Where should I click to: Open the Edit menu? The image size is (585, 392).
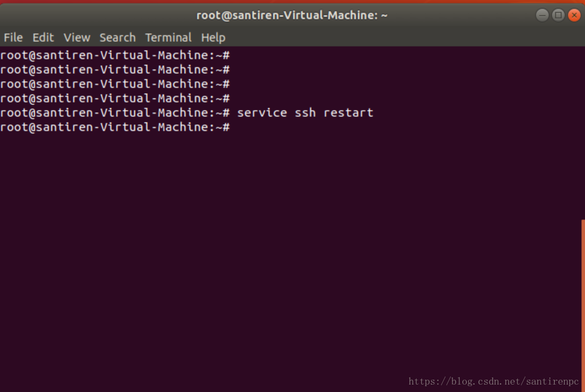(x=43, y=37)
